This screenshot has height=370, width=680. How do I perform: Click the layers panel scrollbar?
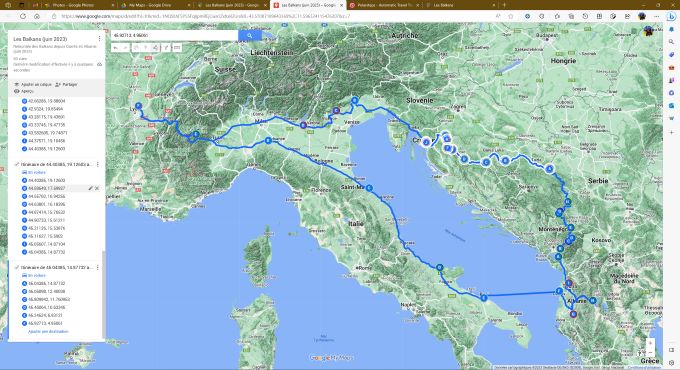103,295
